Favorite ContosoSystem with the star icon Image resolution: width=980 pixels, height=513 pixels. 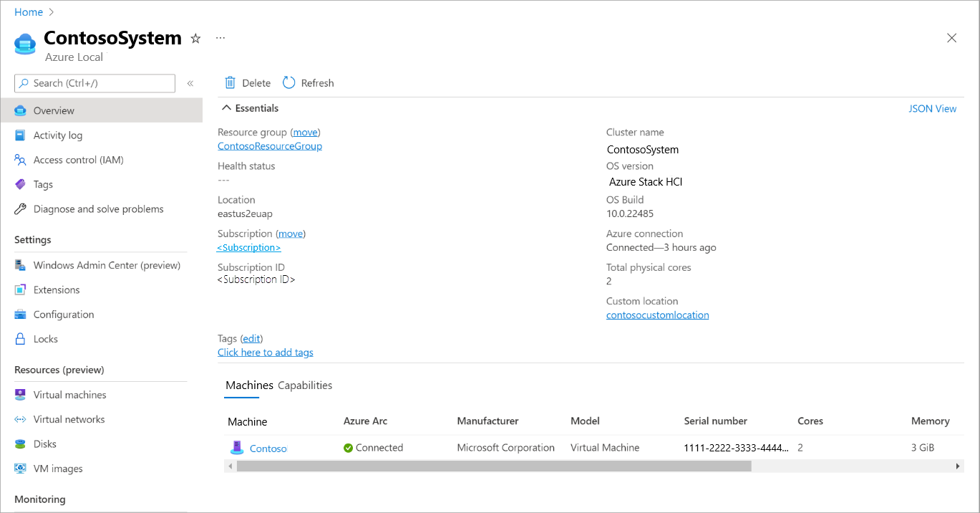coord(195,39)
